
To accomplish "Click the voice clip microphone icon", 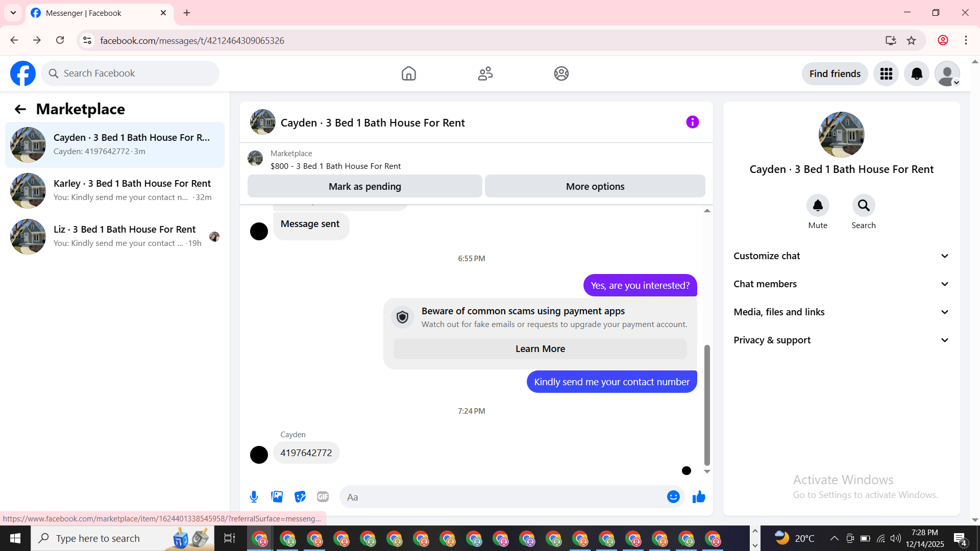I will (254, 497).
